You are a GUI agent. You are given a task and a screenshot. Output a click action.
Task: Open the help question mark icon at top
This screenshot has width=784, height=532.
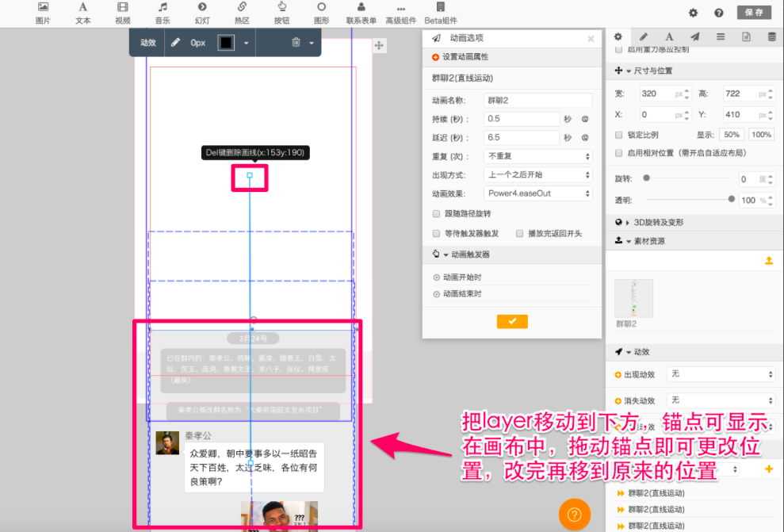(x=719, y=13)
